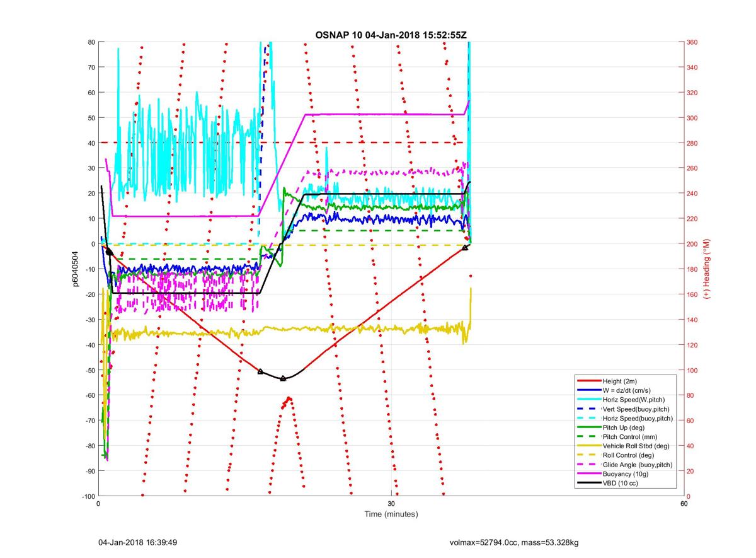Viewport: 756px width, 558px height.
Task: Select the 30 tick on the Time axis
Action: click(x=391, y=504)
